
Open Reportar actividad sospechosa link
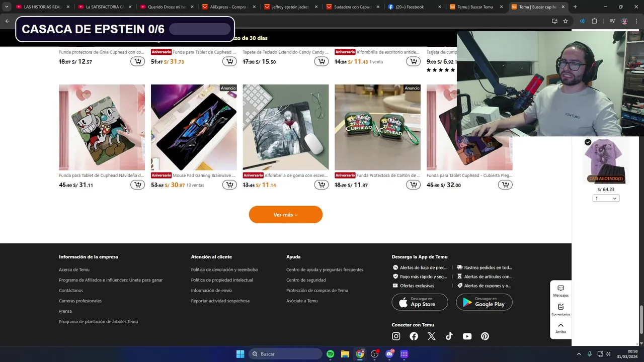pos(220,301)
